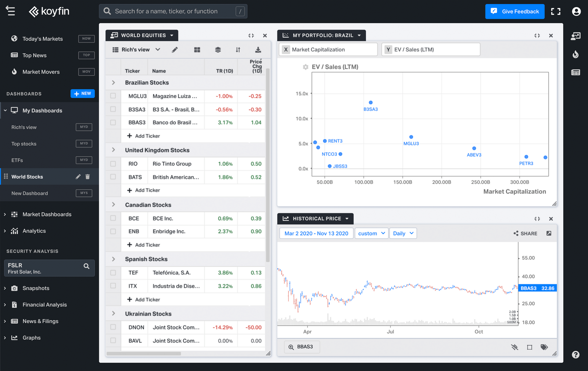588x371 pixels.
Task: Focus the name or ticker search field
Action: 173,11
